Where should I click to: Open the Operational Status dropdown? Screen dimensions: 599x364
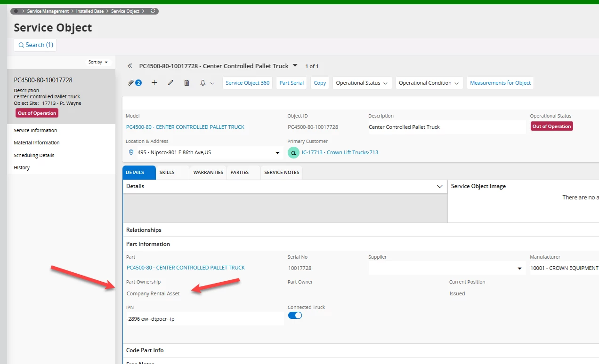[362, 83]
